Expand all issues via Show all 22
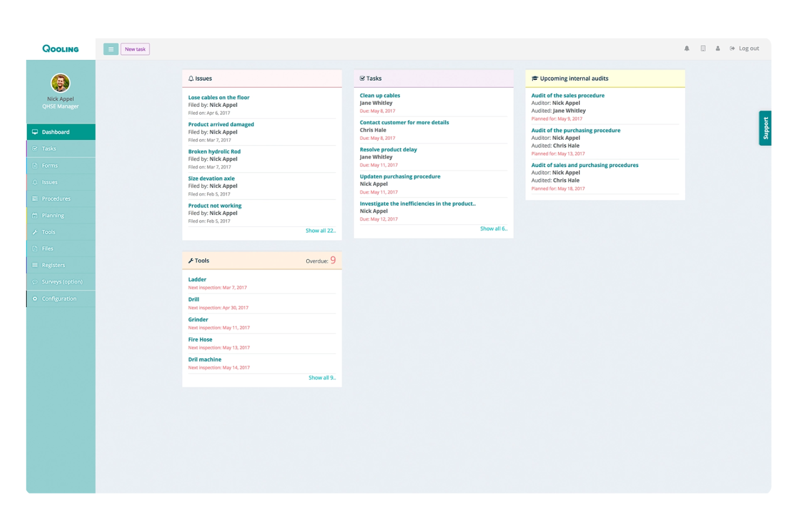This screenshot has height=532, width=798. 321,230
